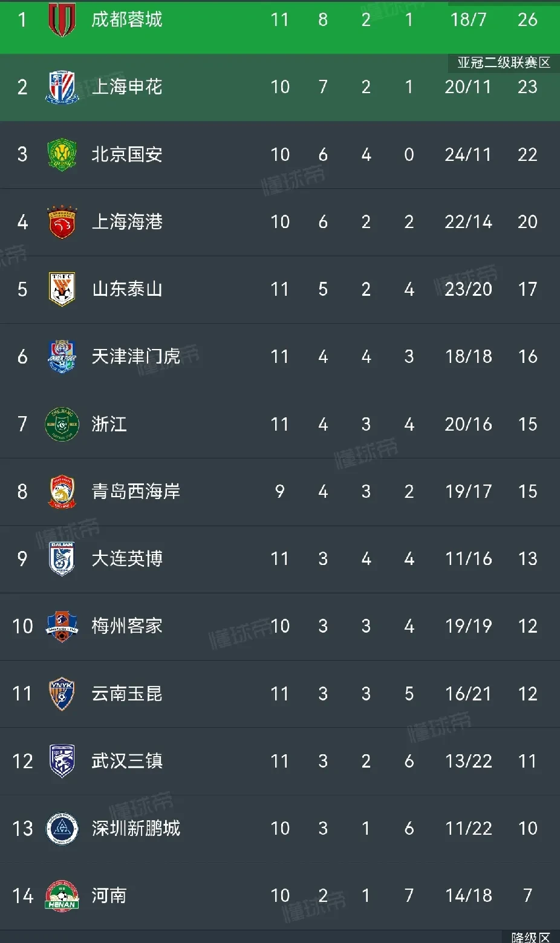Click the 亚冠二级联赛区 zone label
Screen dimensions: 560x943
point(503,63)
